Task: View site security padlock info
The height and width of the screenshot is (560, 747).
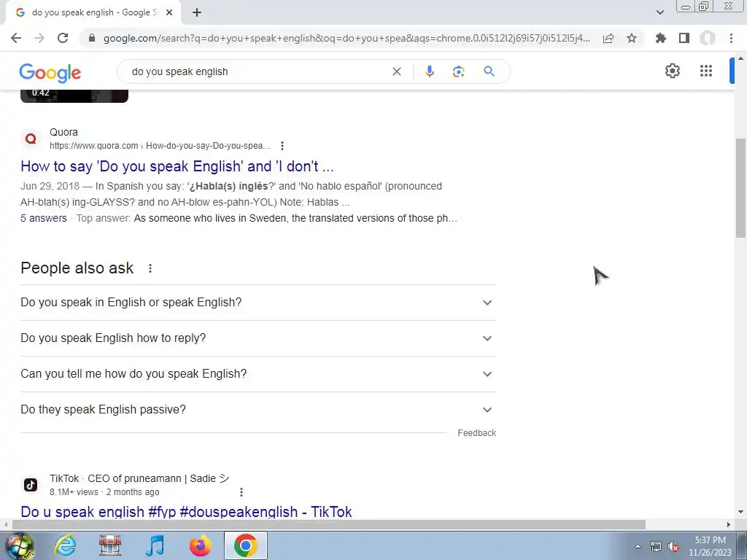Action: coord(92,38)
